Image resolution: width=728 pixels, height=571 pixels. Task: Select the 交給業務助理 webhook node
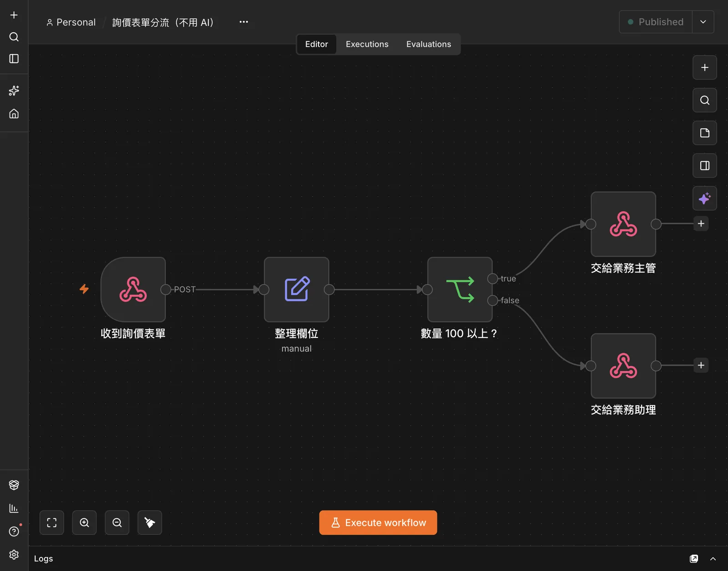pos(623,366)
